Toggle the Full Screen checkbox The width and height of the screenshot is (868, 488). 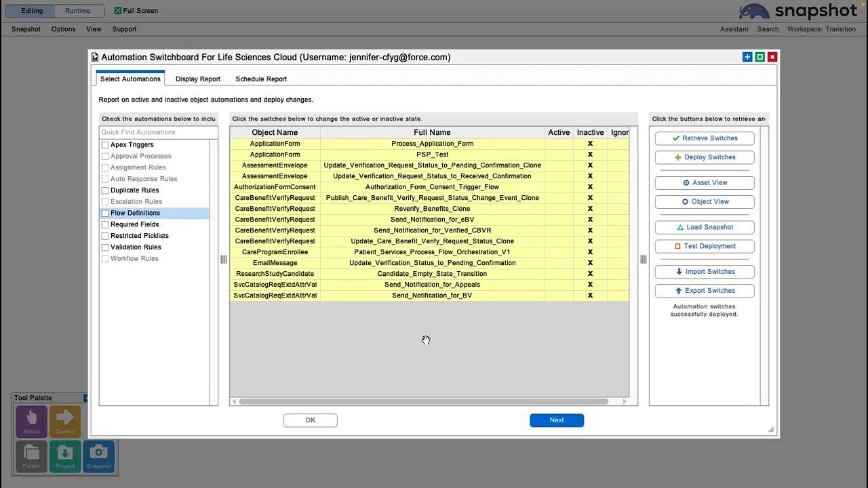point(118,11)
